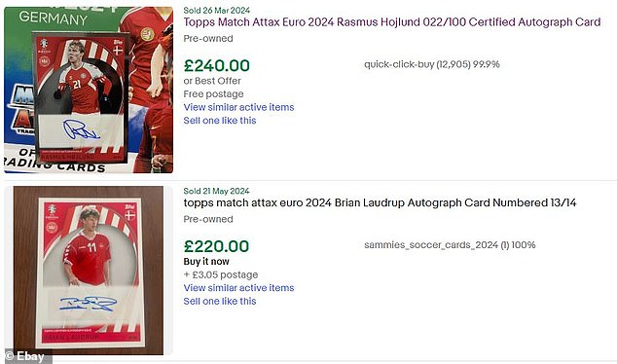Select the Sold 26 Mar 2024 label
This screenshot has width=617, height=364.
[216, 11]
